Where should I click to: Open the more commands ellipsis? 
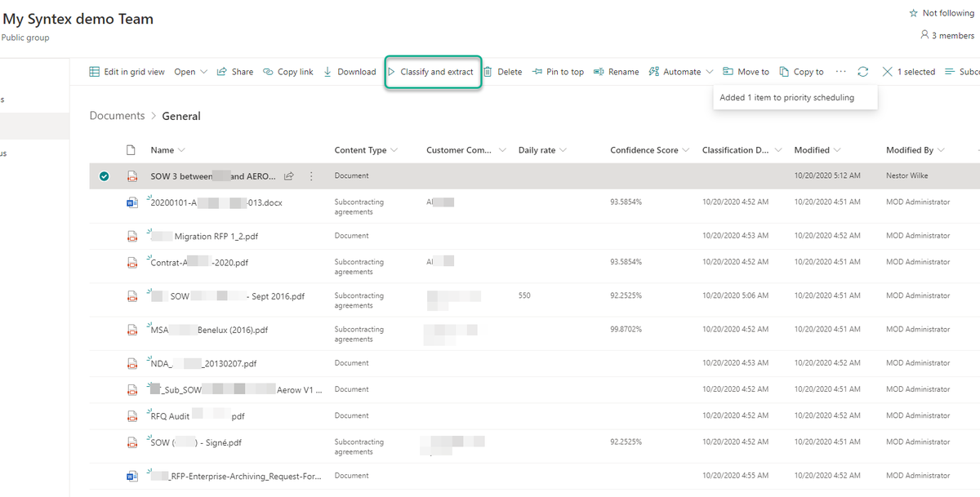click(x=840, y=72)
